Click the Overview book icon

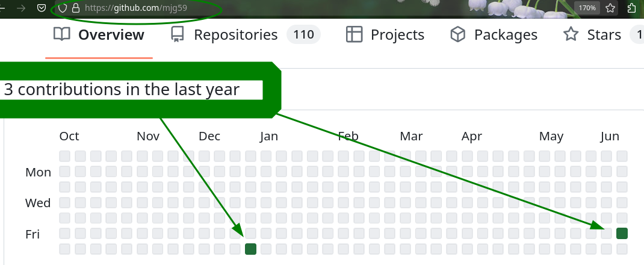(62, 34)
